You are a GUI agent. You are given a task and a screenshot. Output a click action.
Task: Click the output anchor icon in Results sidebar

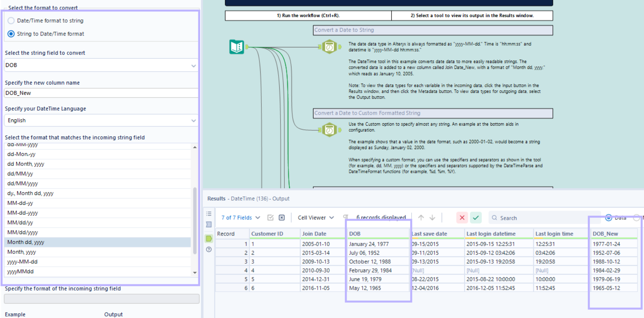[x=209, y=239]
